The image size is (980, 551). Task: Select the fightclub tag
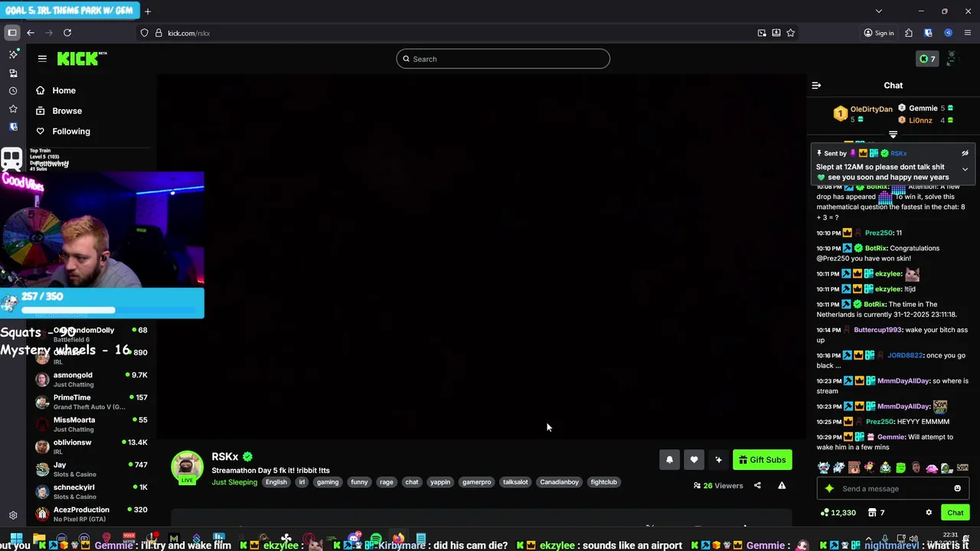point(603,482)
